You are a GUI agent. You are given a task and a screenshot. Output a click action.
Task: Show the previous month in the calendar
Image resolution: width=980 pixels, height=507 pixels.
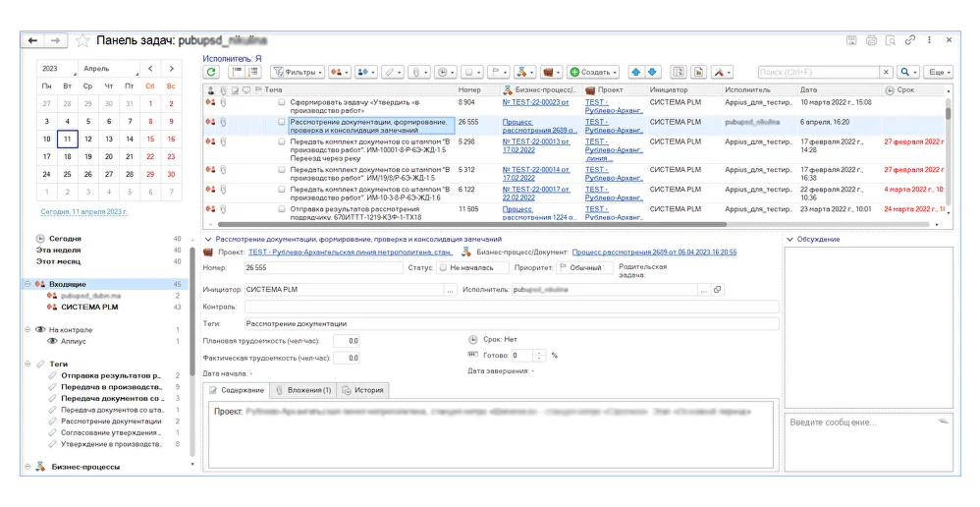coord(150,69)
